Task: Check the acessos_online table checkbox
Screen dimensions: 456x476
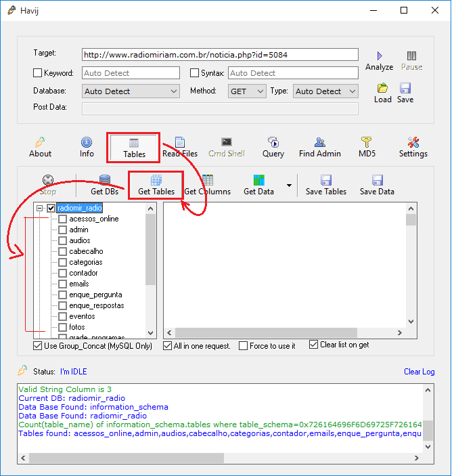Action: point(62,219)
